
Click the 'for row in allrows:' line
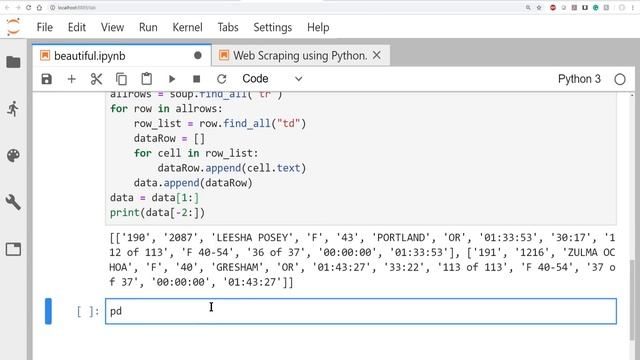166,109
